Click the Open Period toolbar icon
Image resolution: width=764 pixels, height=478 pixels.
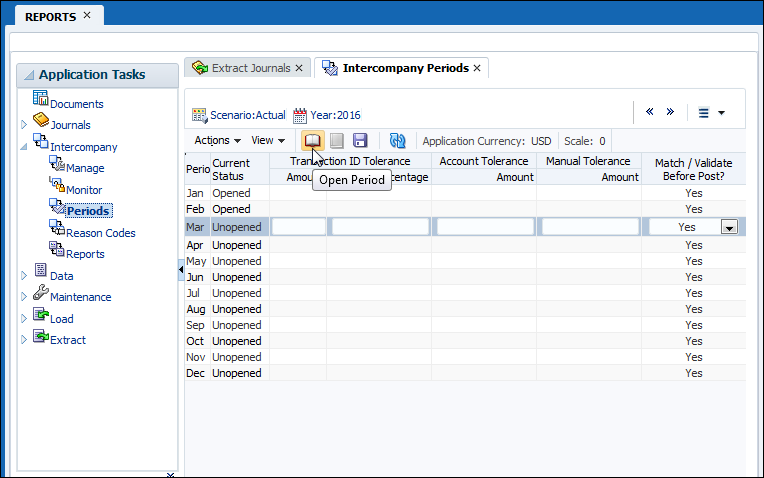[313, 141]
